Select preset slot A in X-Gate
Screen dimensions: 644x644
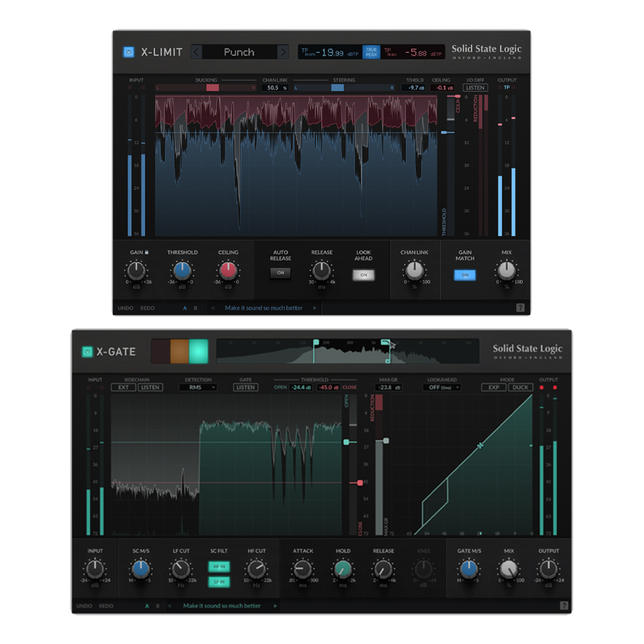(147, 606)
